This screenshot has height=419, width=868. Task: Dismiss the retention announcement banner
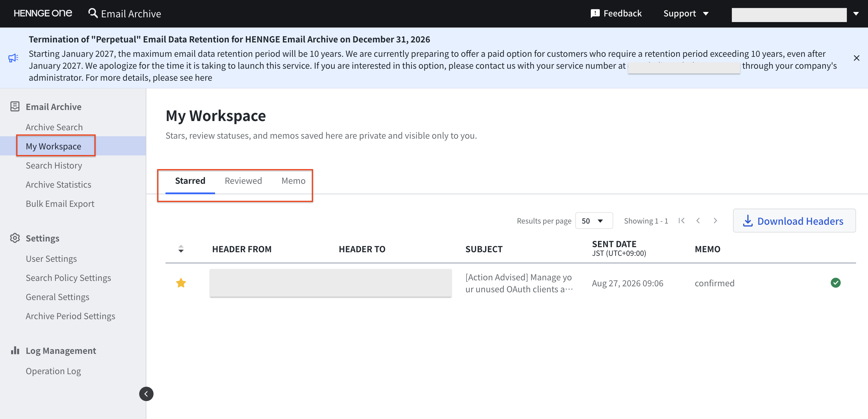click(x=856, y=58)
